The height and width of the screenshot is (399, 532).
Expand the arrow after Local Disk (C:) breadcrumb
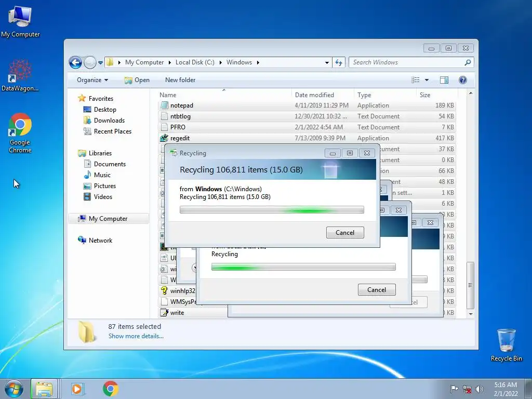[220, 62]
